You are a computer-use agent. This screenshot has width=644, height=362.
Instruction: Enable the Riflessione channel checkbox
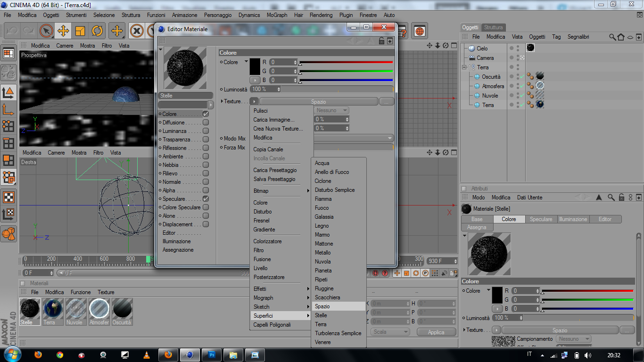(x=206, y=148)
